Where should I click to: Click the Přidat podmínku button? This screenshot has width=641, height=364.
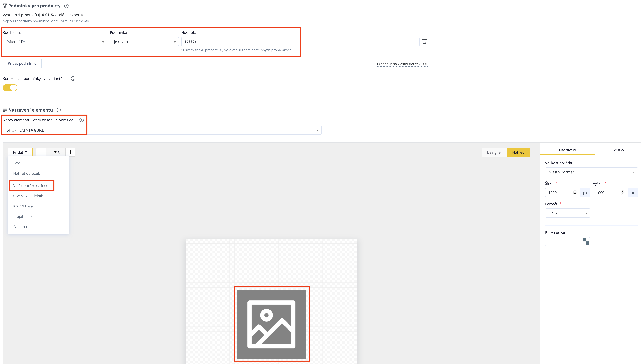coord(22,63)
